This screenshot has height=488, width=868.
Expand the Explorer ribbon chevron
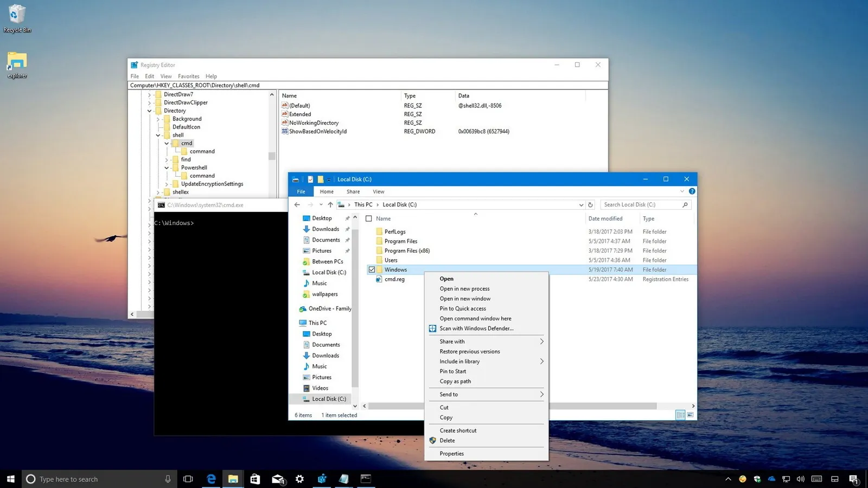pyautogui.click(x=682, y=191)
